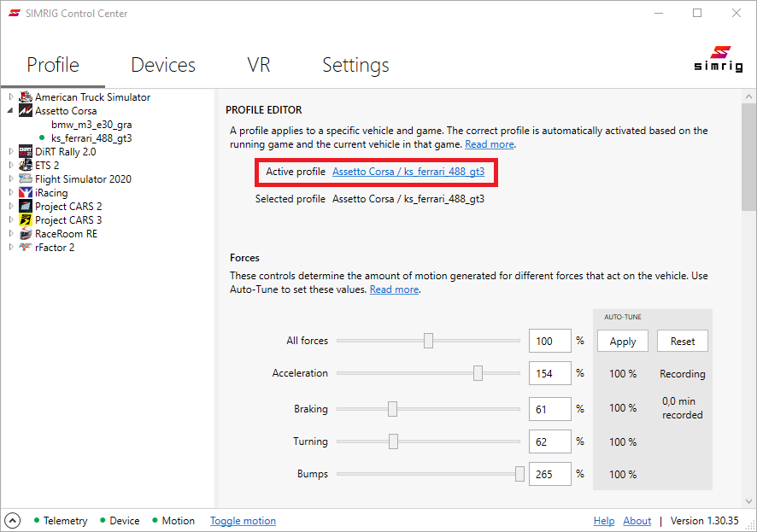
Task: Click the DiRT Rally 2.0 icon
Action: click(26, 152)
